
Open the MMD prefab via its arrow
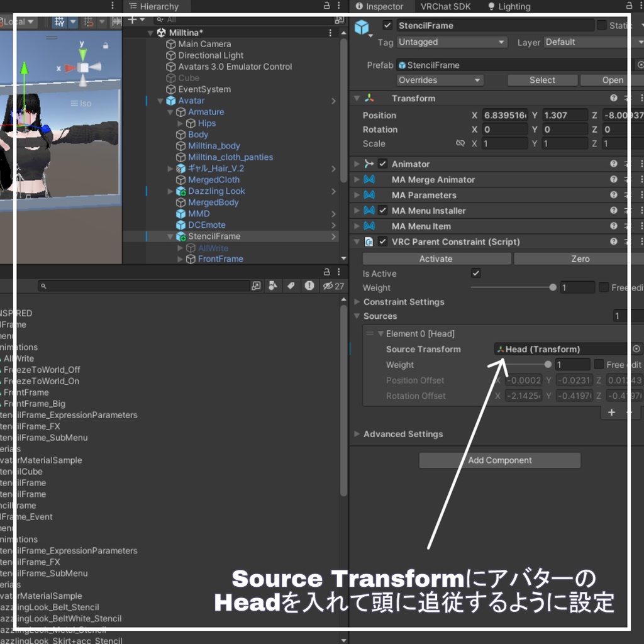tap(333, 214)
